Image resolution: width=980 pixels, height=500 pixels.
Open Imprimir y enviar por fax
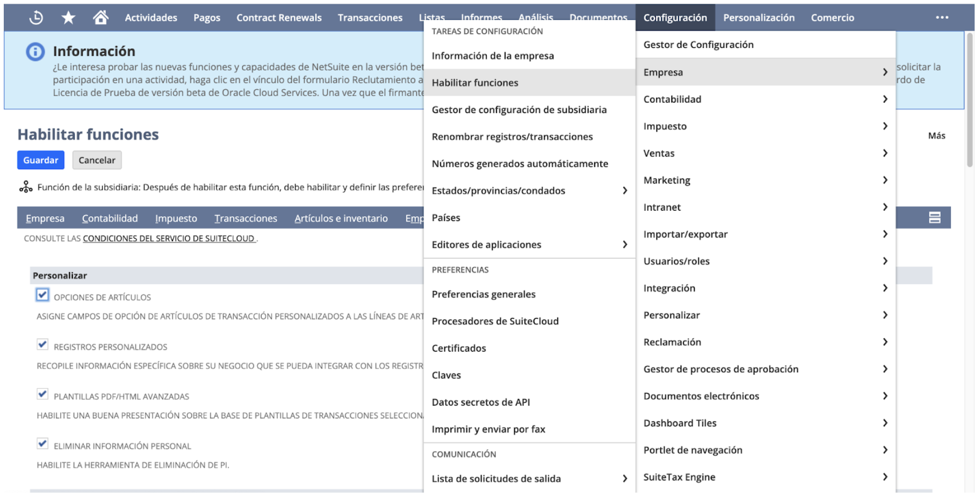530,429
